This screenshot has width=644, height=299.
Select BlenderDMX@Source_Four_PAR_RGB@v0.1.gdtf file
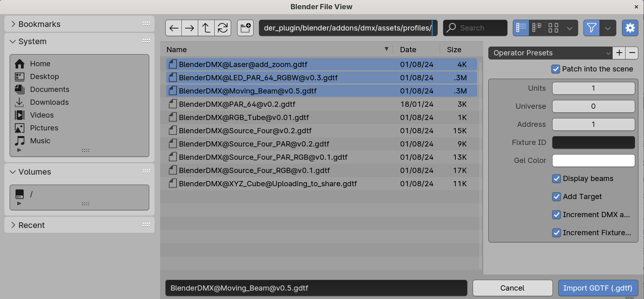pyautogui.click(x=321, y=157)
